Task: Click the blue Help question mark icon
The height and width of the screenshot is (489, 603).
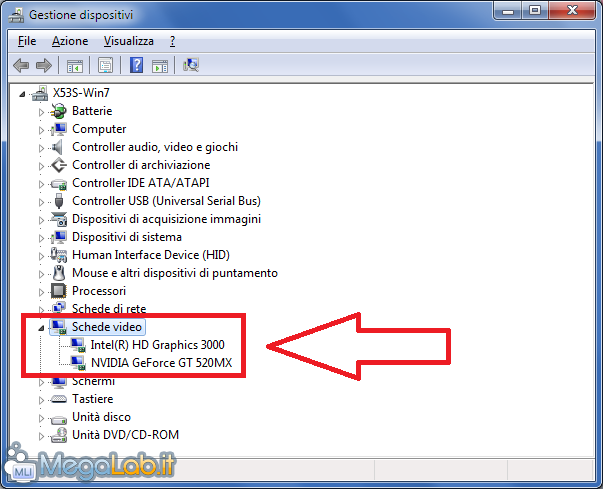Action: pyautogui.click(x=137, y=65)
